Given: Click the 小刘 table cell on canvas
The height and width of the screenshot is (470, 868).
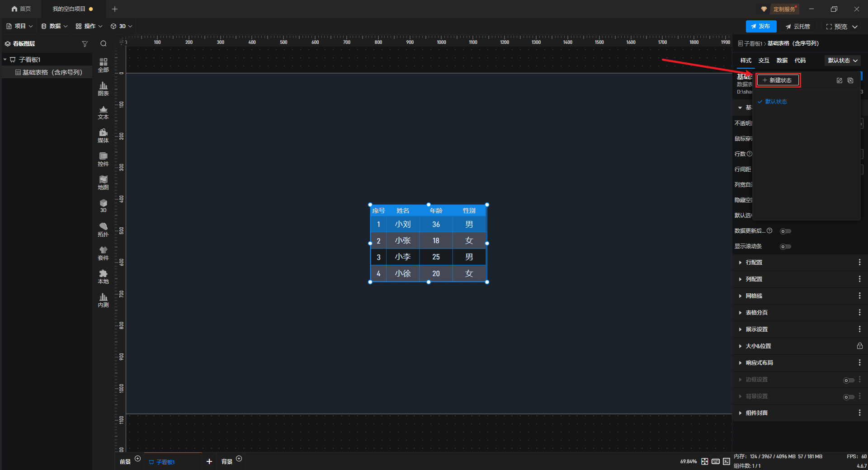Looking at the screenshot, I should pyautogui.click(x=402, y=224).
